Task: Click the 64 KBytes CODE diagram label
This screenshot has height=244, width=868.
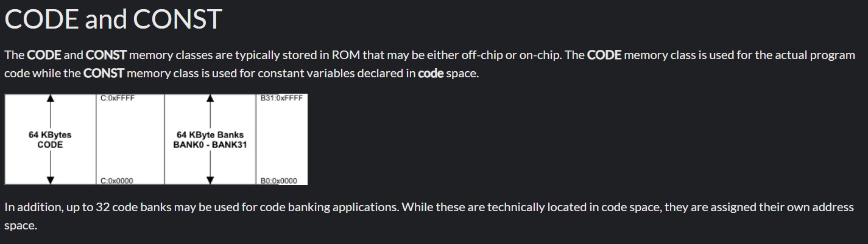Action: [x=50, y=140]
